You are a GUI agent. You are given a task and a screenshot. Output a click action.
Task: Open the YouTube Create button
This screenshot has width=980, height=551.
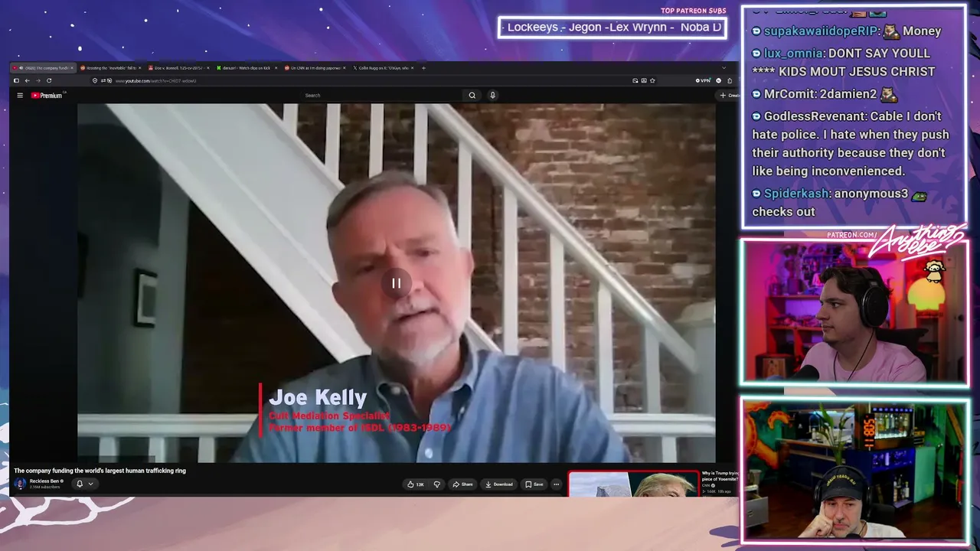pos(729,96)
